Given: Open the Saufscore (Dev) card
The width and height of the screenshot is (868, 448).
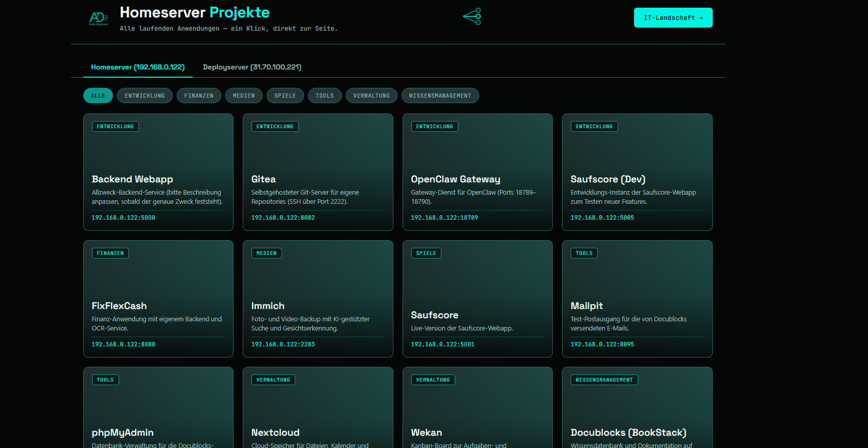Looking at the screenshot, I should click(x=637, y=172).
